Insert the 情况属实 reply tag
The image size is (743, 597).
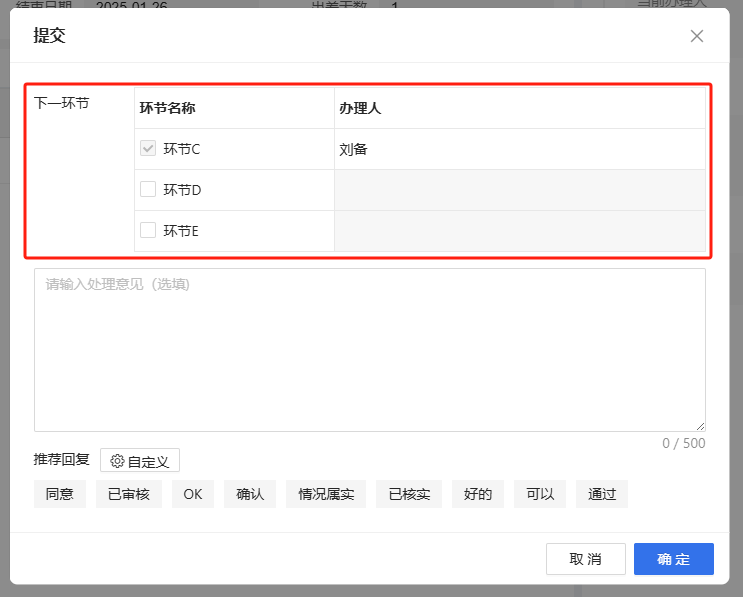coord(326,494)
